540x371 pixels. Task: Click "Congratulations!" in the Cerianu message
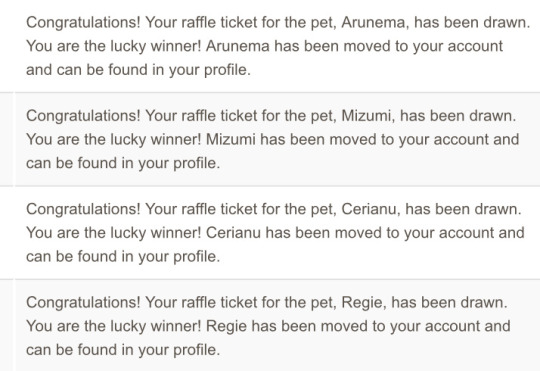click(83, 209)
